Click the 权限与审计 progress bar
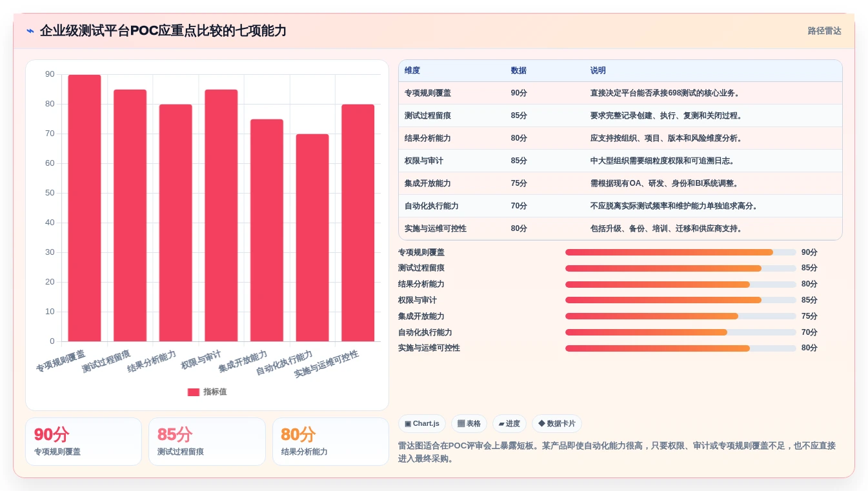Screen dimensions: 868x491 [680, 300]
